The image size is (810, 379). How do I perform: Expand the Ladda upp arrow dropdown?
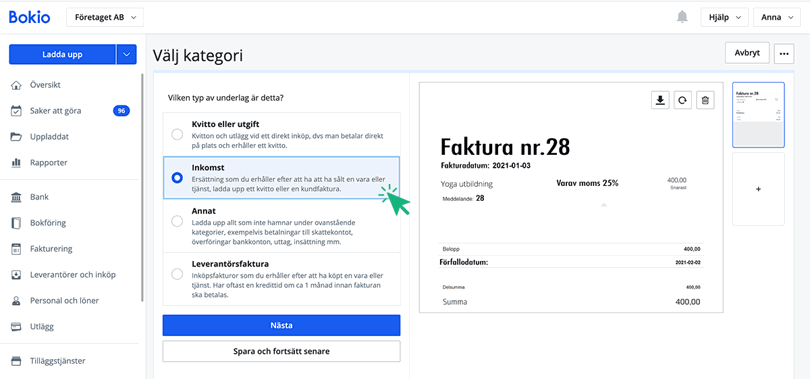pyautogui.click(x=127, y=54)
